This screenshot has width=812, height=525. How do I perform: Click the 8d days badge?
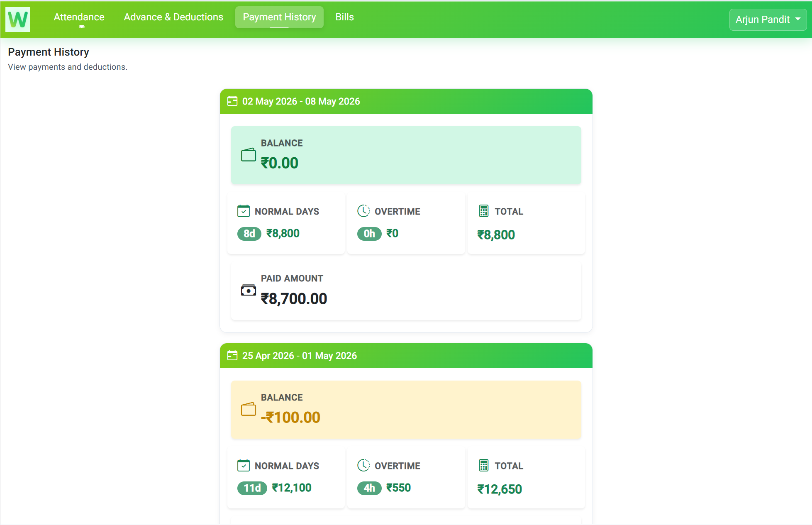click(249, 234)
